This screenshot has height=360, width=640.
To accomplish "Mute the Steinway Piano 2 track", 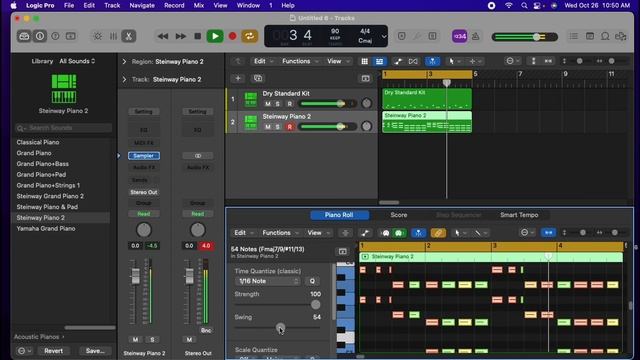I will coord(268,127).
